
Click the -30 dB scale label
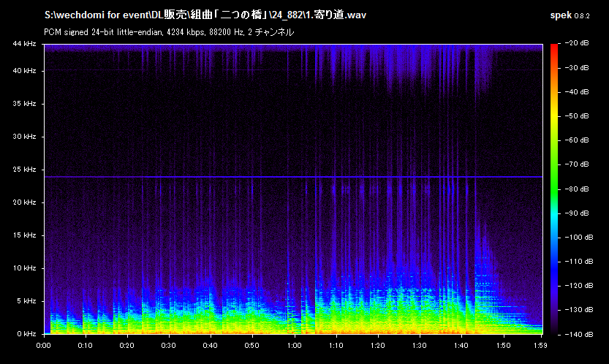click(576, 68)
